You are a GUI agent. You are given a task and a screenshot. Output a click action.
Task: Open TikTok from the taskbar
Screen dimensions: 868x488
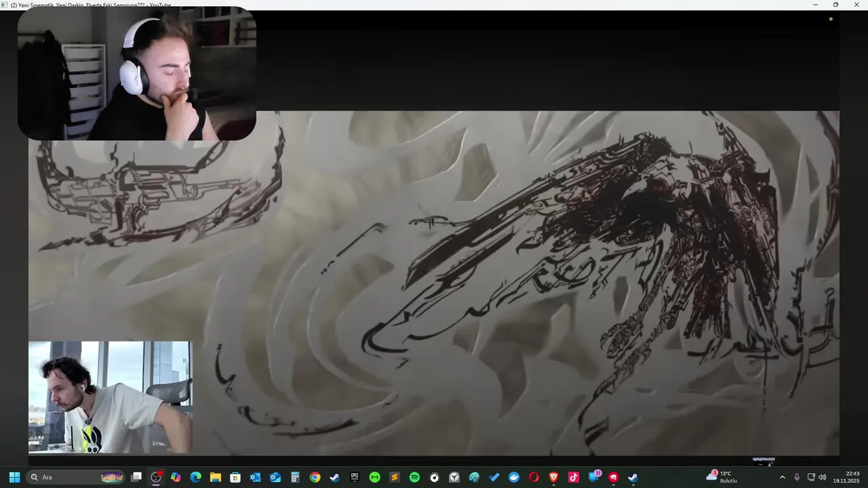(x=574, y=477)
